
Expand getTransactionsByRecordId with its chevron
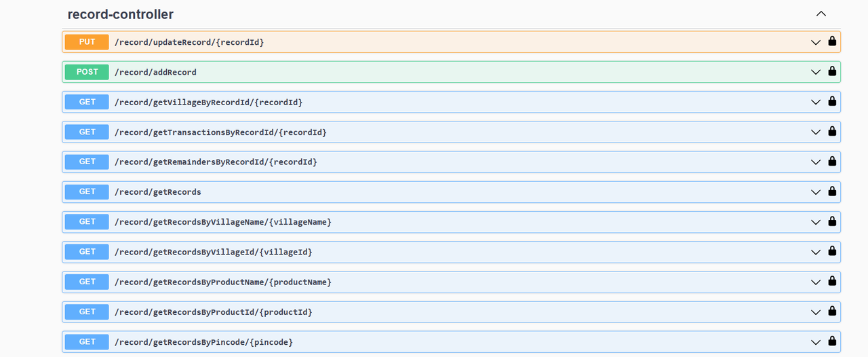pos(816,132)
